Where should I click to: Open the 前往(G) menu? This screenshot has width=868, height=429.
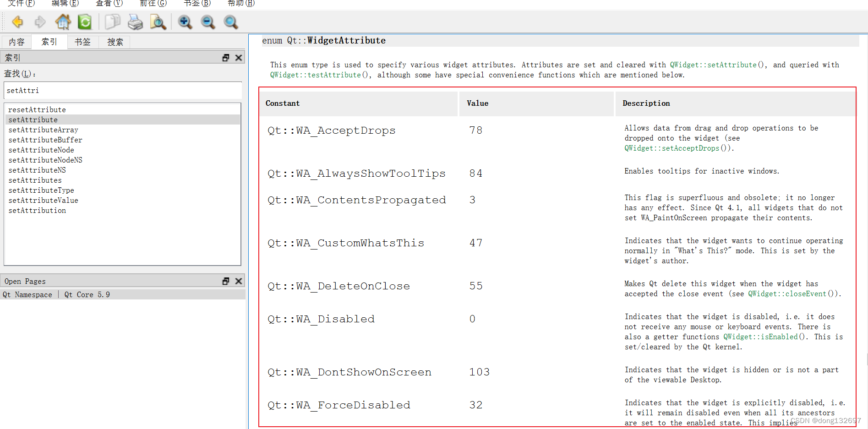[x=153, y=3]
